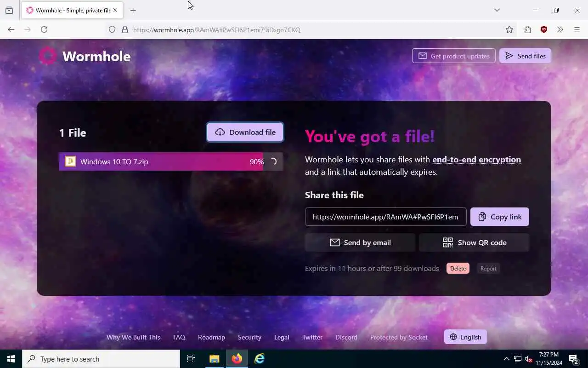The width and height of the screenshot is (588, 368).
Task: Click the expiry notice text
Action: tap(372, 268)
